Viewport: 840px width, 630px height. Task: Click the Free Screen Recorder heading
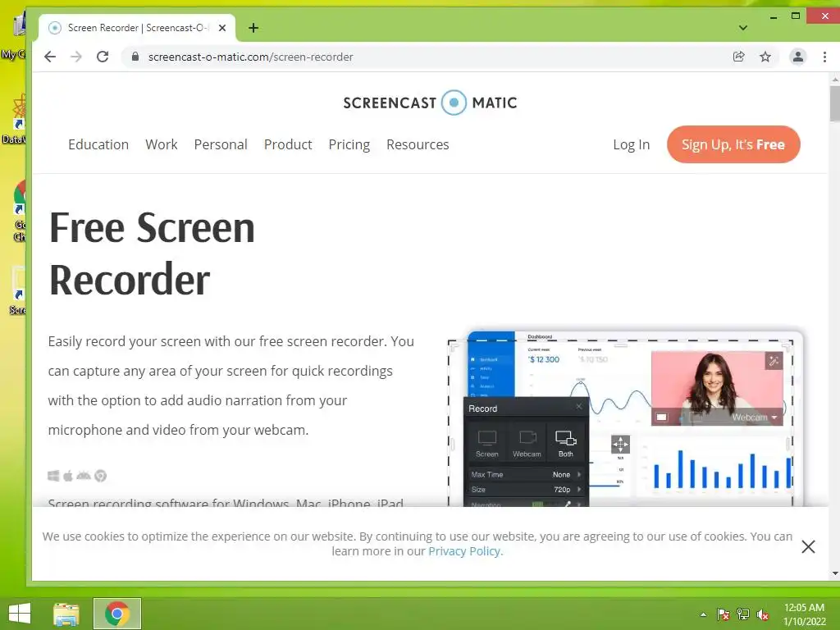tap(152, 253)
